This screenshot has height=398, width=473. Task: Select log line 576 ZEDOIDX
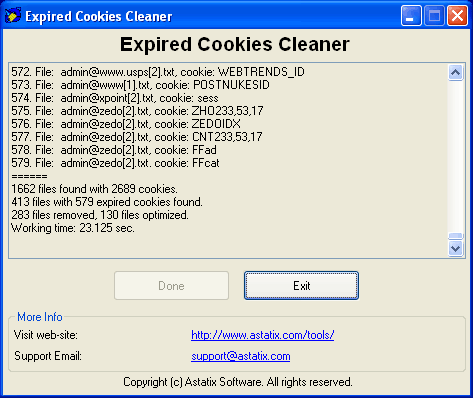(126, 124)
